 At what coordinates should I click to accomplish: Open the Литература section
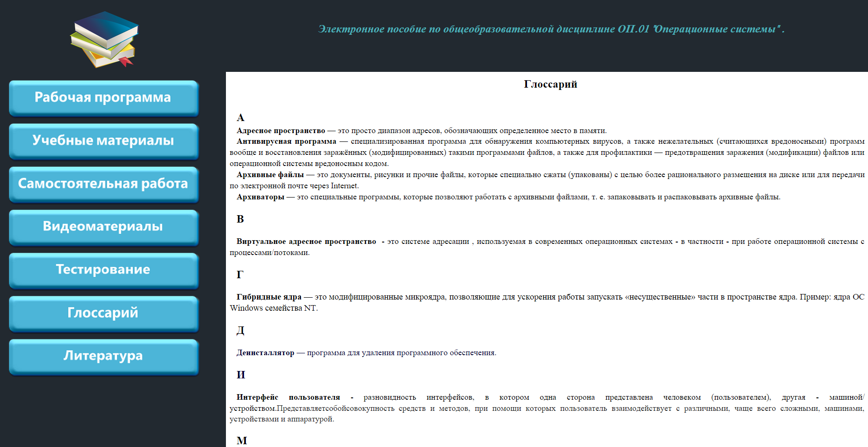[104, 357]
